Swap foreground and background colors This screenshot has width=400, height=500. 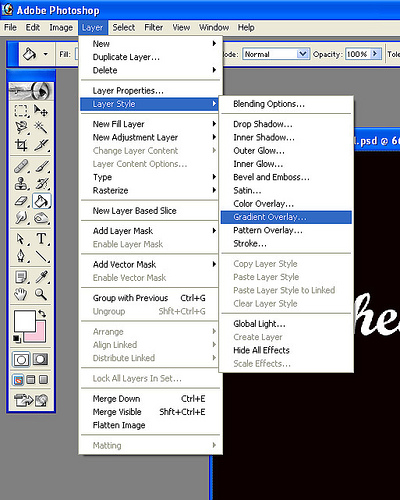click(42, 313)
